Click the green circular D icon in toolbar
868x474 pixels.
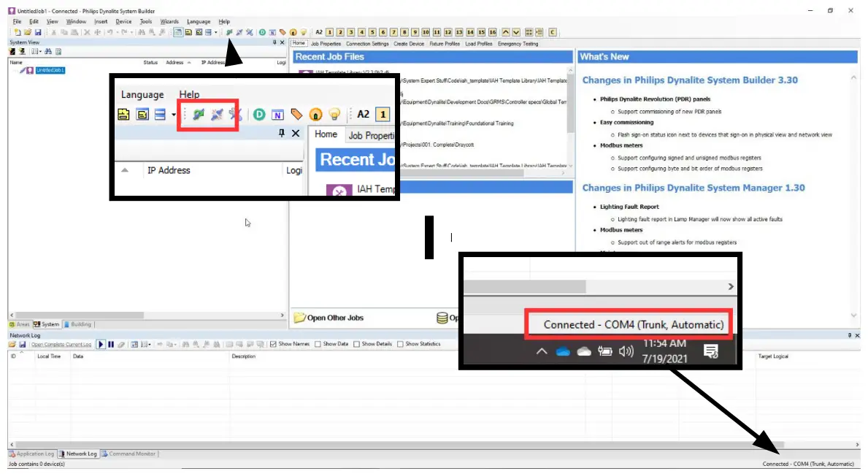(262, 33)
